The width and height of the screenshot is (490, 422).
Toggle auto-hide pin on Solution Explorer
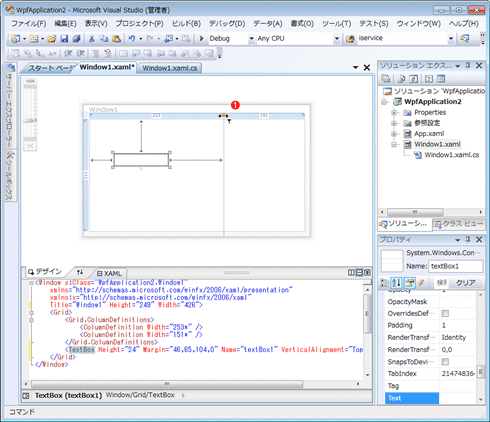tap(468, 65)
